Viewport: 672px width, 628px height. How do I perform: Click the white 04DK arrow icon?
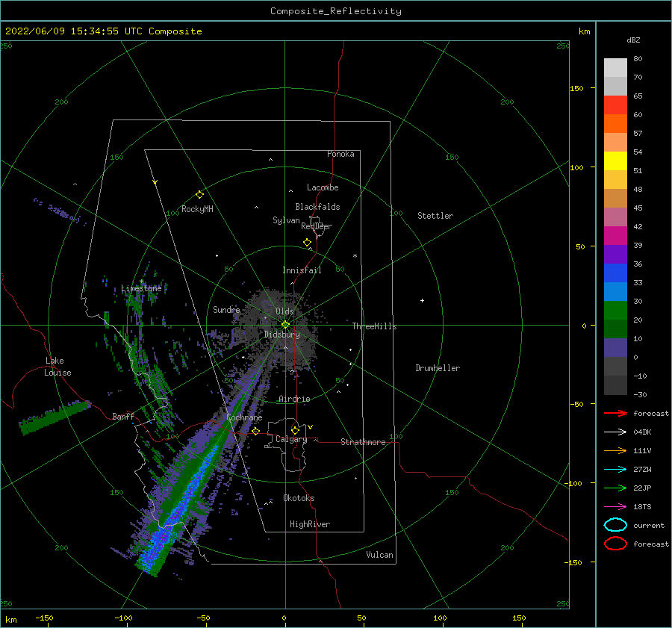tap(615, 432)
